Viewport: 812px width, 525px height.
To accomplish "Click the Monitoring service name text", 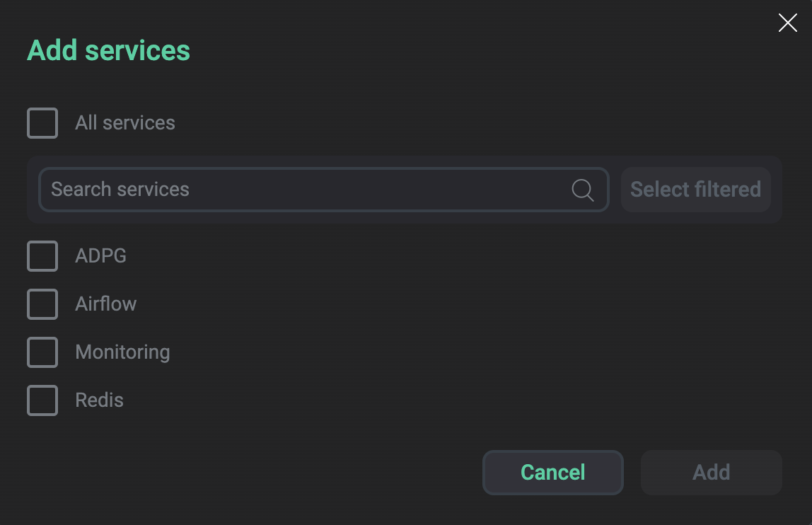I will point(122,352).
